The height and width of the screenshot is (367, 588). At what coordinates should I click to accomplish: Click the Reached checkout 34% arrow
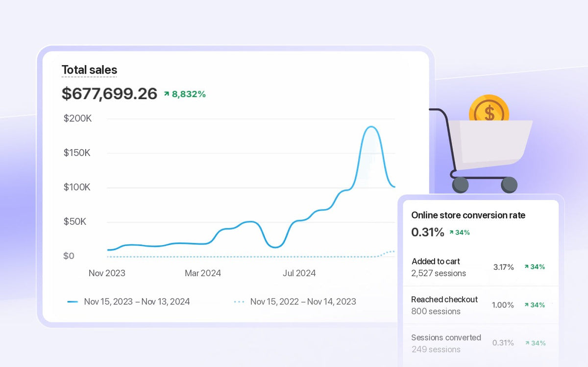point(526,305)
